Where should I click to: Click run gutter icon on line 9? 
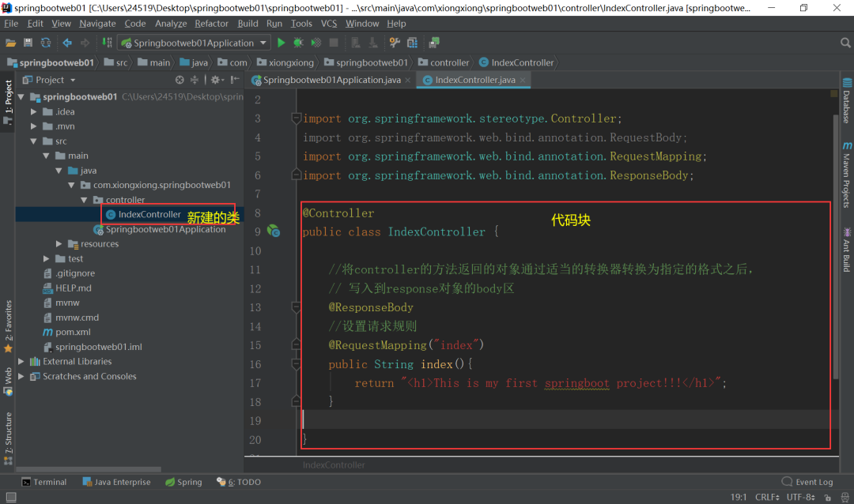(x=274, y=231)
